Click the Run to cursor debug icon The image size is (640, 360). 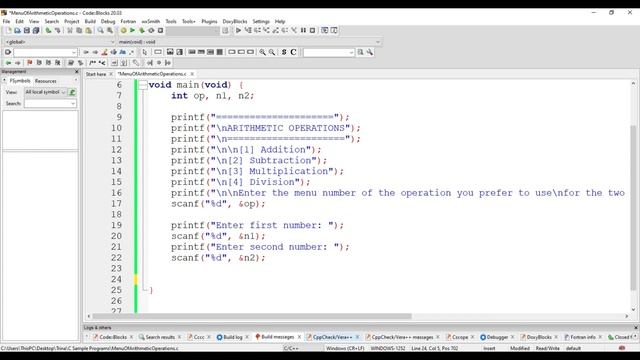(x=248, y=31)
